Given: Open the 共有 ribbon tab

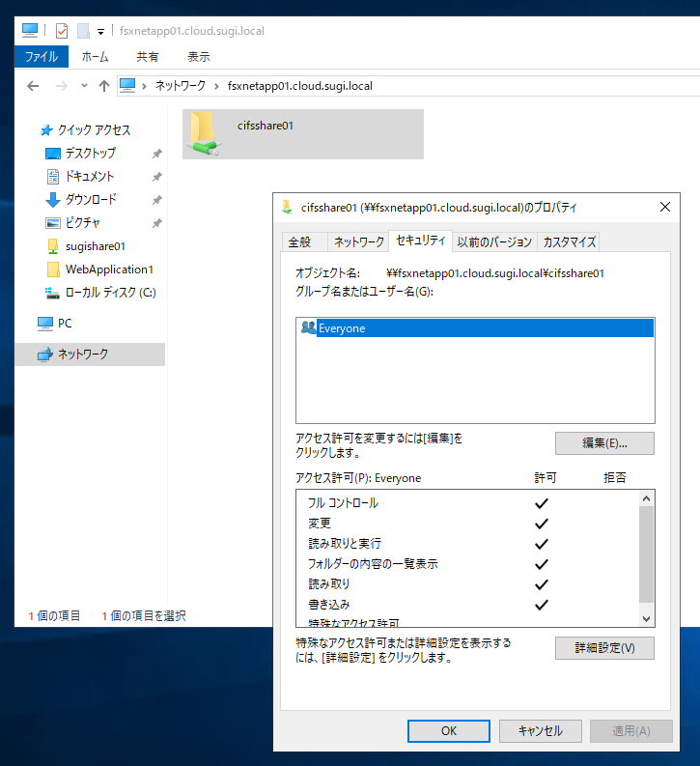Looking at the screenshot, I should tap(148, 57).
